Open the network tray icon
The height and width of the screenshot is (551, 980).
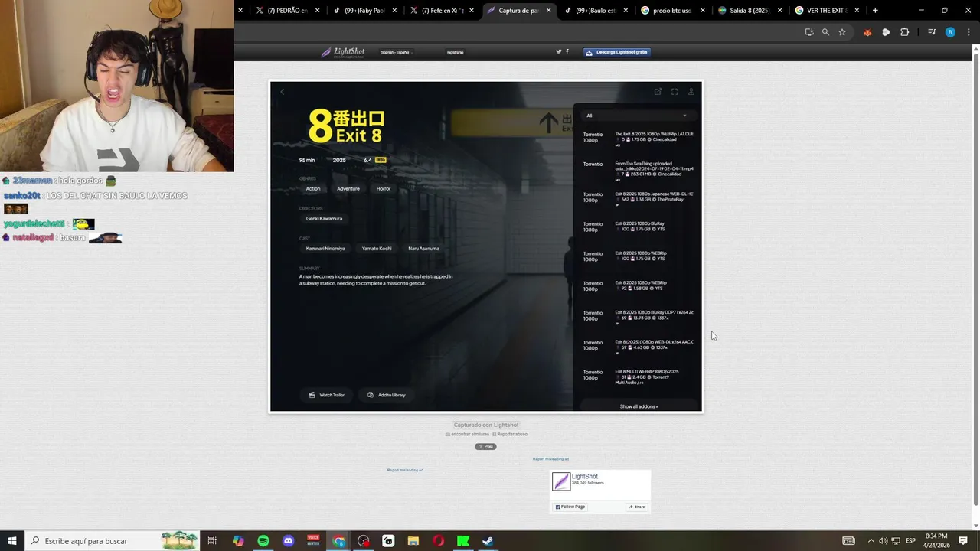(x=896, y=541)
